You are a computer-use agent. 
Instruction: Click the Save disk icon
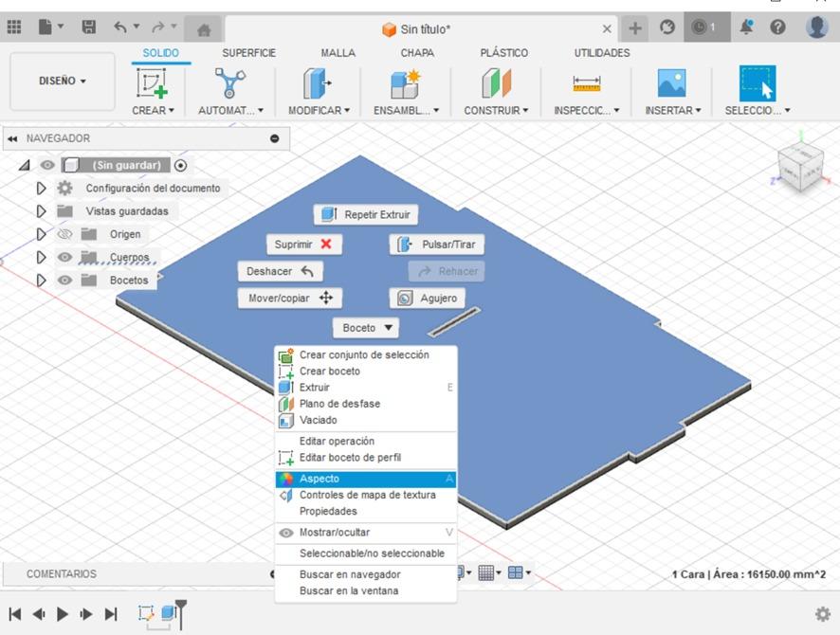(88, 27)
